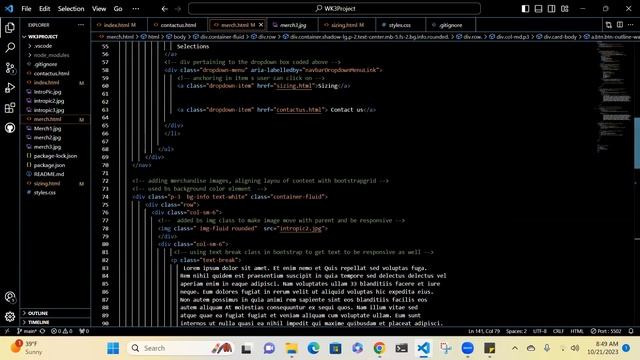The width and height of the screenshot is (640, 360).
Task: Open the VS Code application menu logo
Action: click(x=9, y=9)
